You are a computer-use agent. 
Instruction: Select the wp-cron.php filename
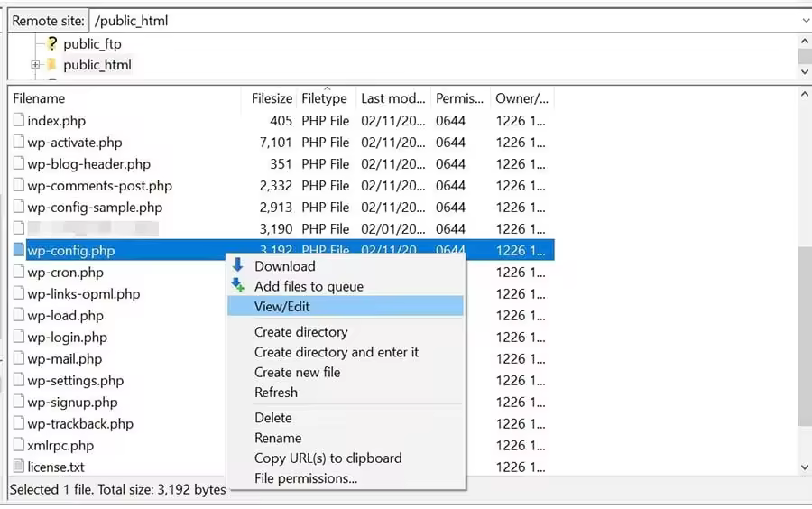(x=66, y=273)
